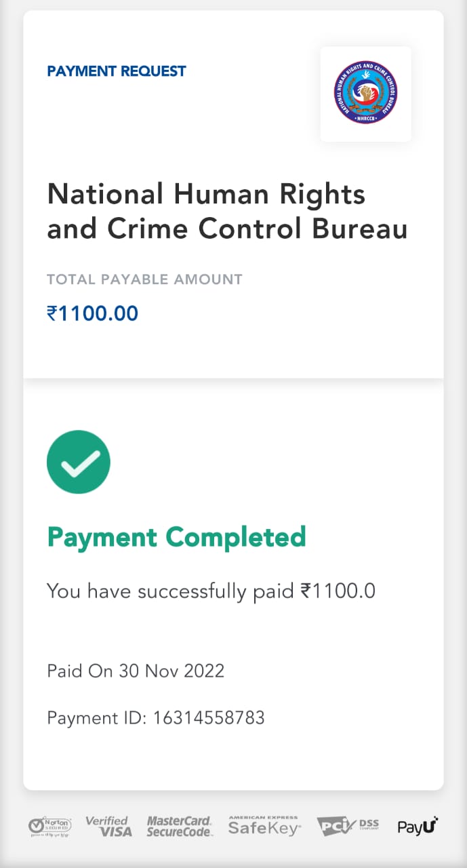
Task: Click the 'National Human Rights' title line
Action: 206,195
